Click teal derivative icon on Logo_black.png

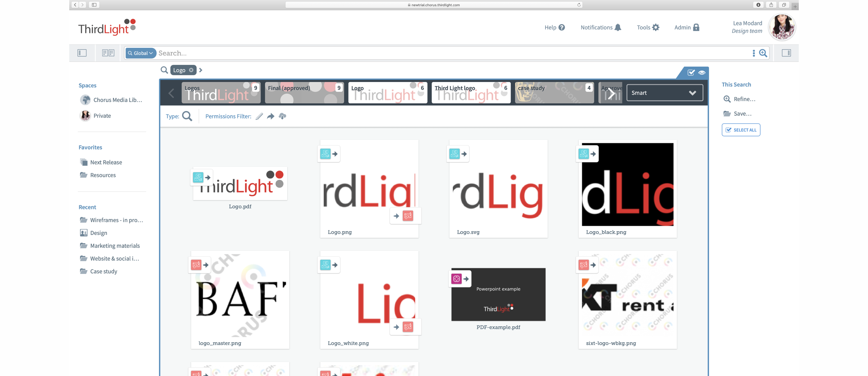pyautogui.click(x=583, y=154)
